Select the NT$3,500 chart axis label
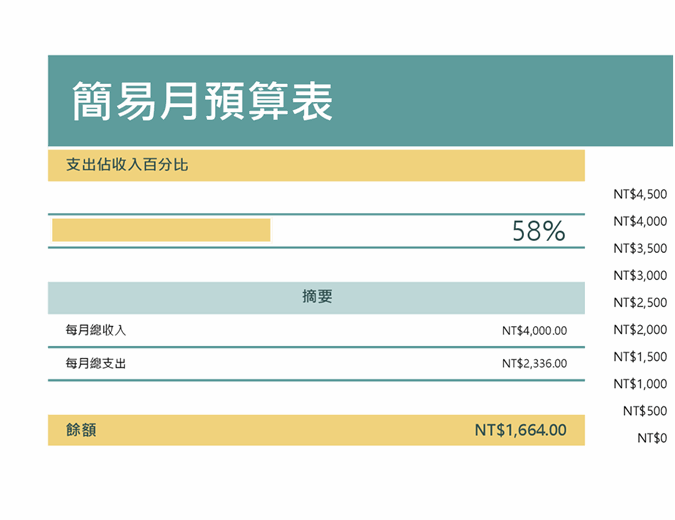The width and height of the screenshot is (675, 520). pyautogui.click(x=640, y=248)
